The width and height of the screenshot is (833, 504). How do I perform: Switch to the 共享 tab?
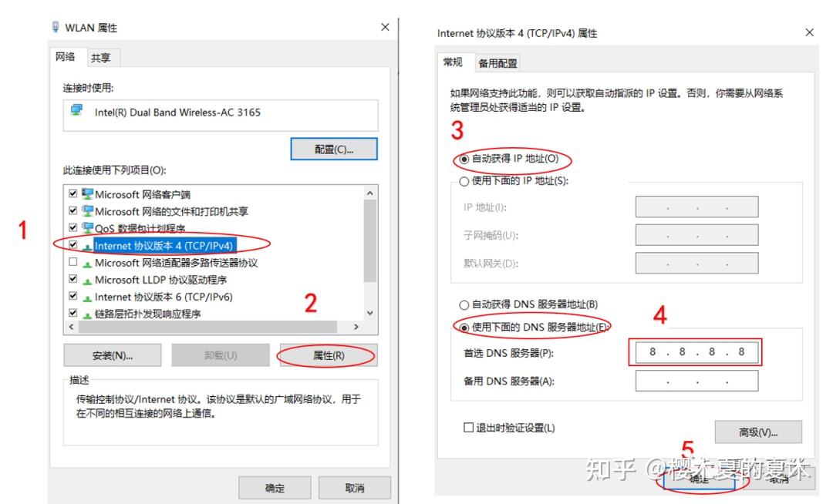(x=101, y=58)
